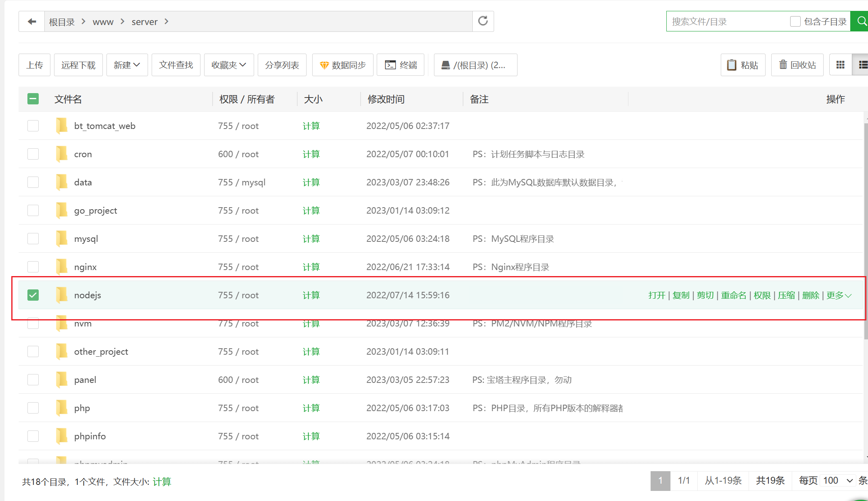868x501 pixels.
Task: Click www in the breadcrumb path
Action: (103, 22)
